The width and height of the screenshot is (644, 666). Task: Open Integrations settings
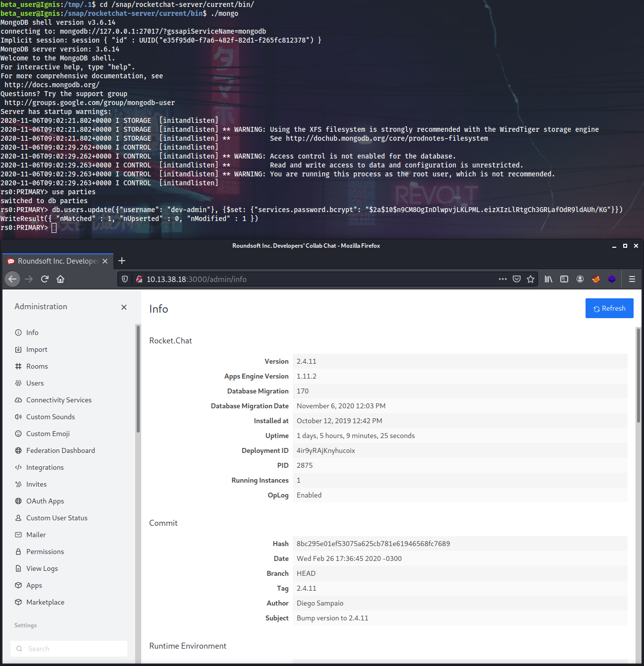pyautogui.click(x=45, y=467)
